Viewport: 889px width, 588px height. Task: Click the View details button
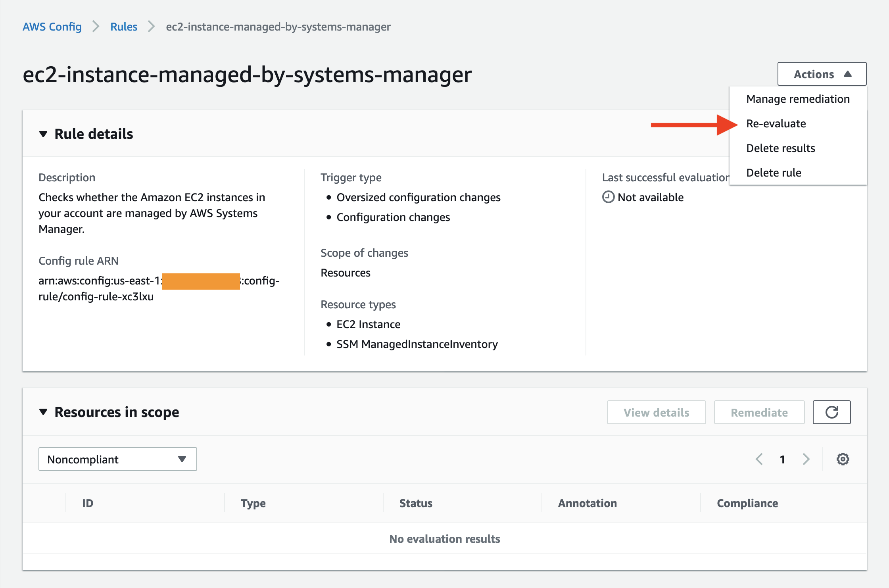(656, 412)
